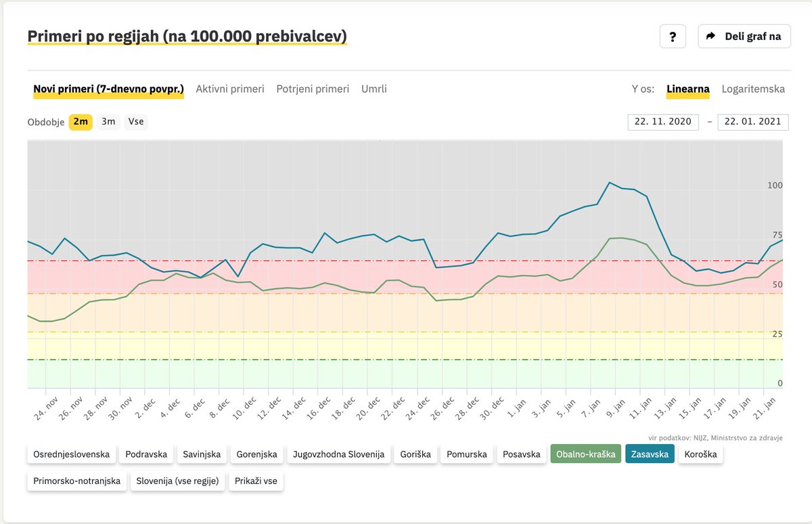Toggle the Goriška region
The height and width of the screenshot is (524, 812).
415,454
